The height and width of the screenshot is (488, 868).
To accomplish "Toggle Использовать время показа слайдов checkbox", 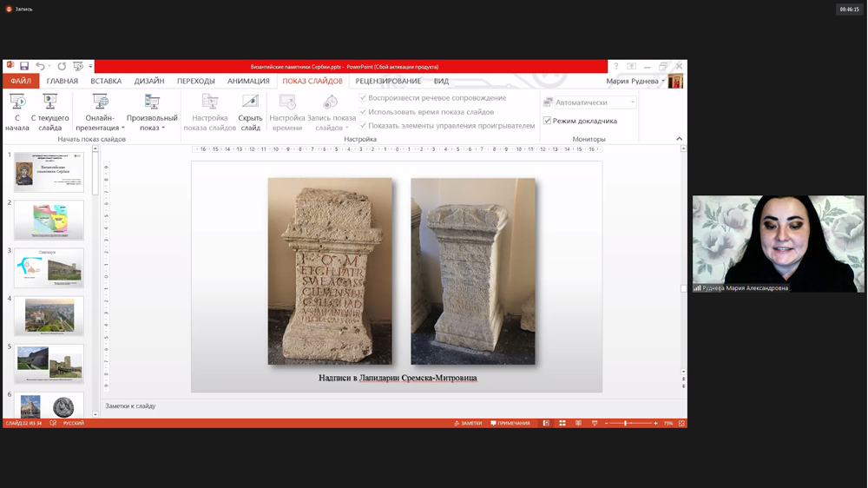I will tap(363, 112).
